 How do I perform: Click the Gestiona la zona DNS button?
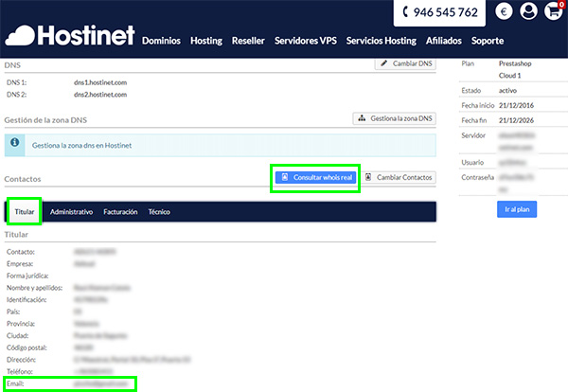coord(395,118)
